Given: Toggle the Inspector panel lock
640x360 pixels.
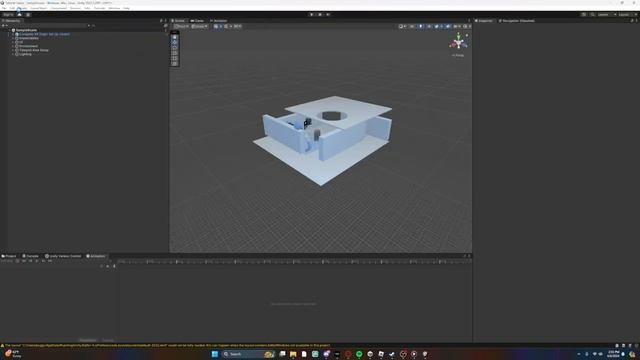Looking at the screenshot, I should 632,20.
